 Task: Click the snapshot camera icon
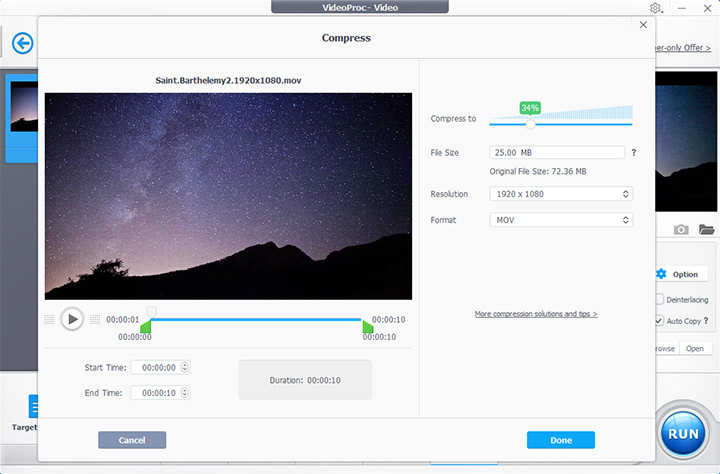(681, 229)
